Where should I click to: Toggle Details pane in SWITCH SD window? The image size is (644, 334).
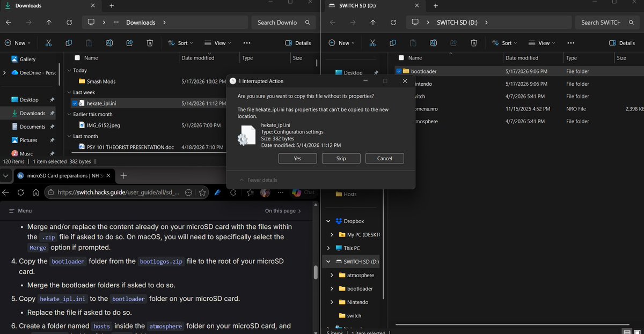[x=622, y=43]
